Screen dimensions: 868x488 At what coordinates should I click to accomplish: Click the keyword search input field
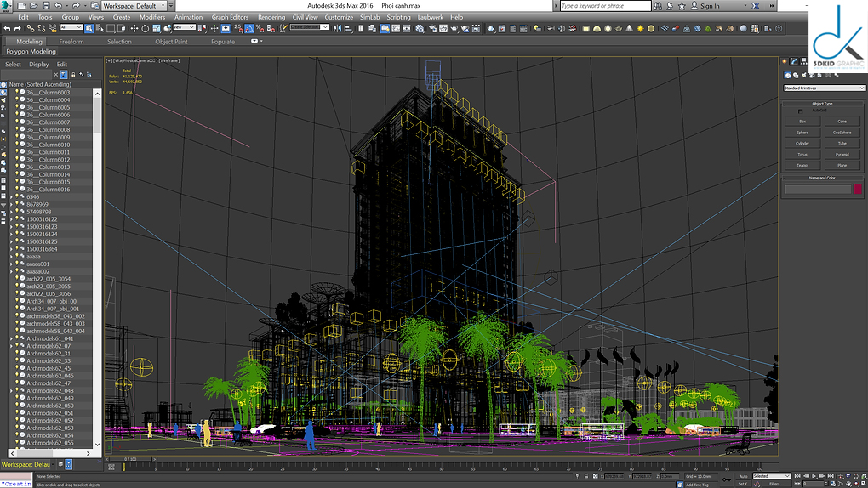pos(603,6)
